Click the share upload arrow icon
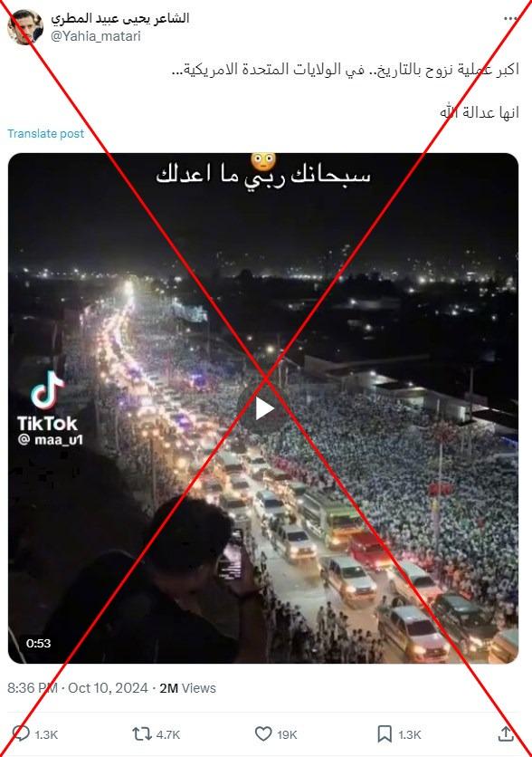 506,733
